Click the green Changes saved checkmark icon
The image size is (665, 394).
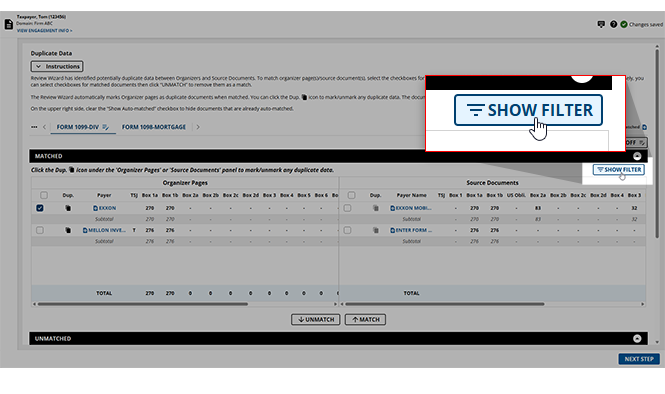click(624, 24)
